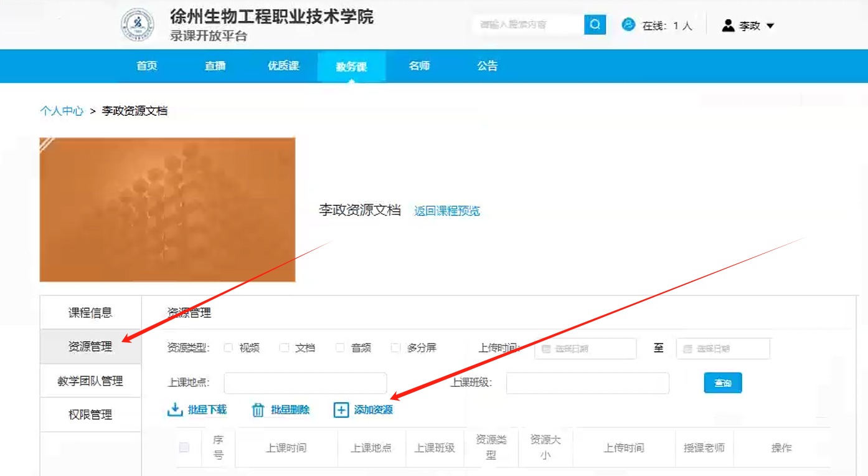868x476 pixels.
Task: Check the 多分屏 resource type checkbox
Action: coord(395,348)
